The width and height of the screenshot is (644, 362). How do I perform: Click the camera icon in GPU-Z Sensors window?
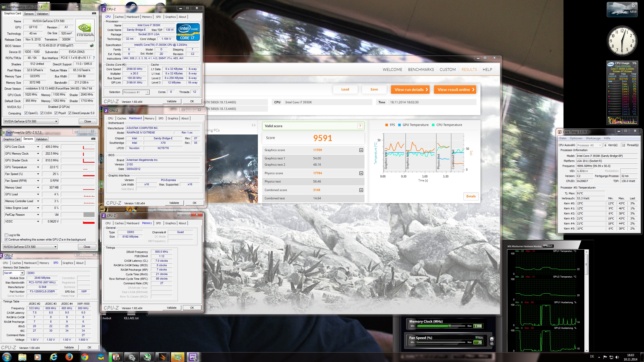[93, 139]
